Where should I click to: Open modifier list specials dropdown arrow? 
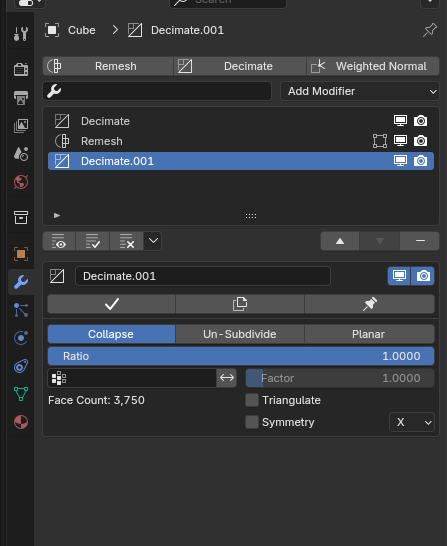153,241
